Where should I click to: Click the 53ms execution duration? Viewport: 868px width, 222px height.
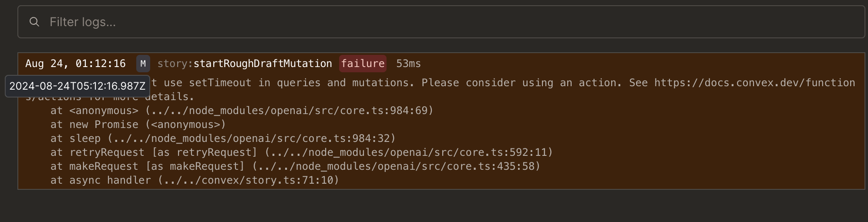(x=408, y=64)
